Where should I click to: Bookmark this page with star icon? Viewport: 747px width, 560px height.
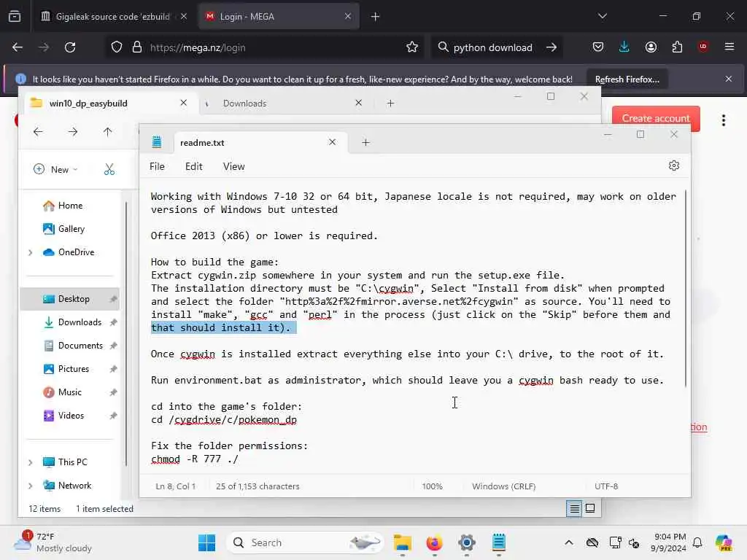[412, 47]
